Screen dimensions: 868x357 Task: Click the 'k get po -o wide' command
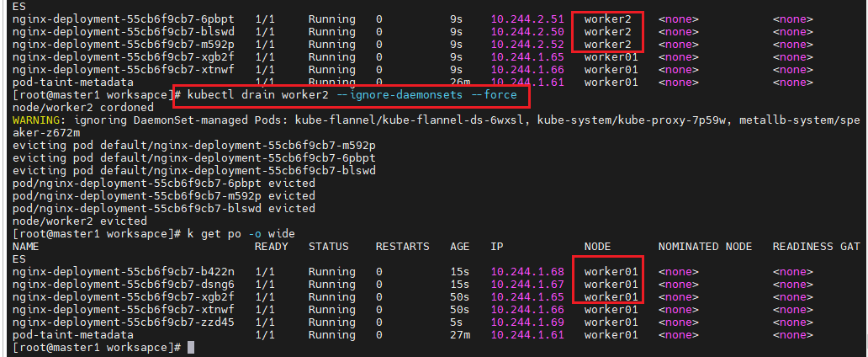click(x=241, y=234)
